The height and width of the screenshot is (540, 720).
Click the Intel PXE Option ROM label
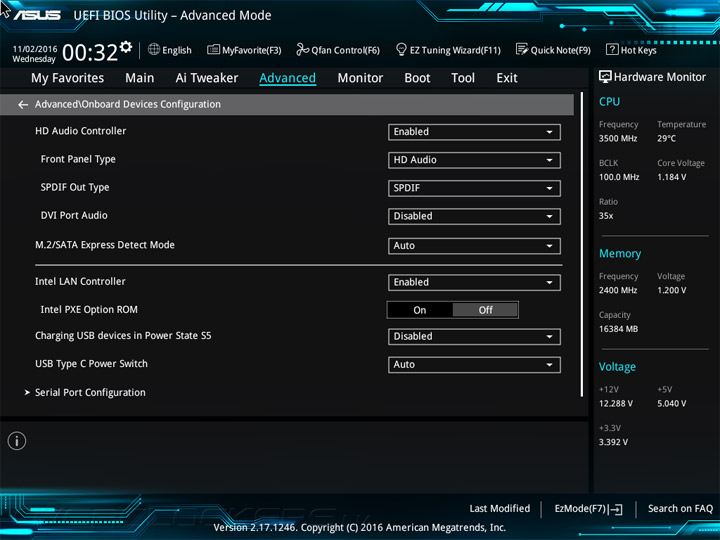[89, 309]
